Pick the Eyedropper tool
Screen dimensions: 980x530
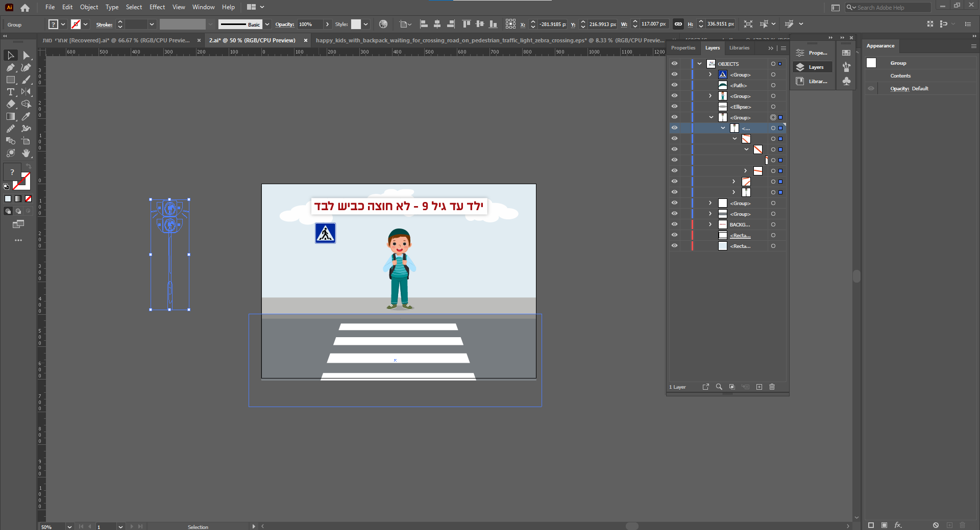(26, 116)
